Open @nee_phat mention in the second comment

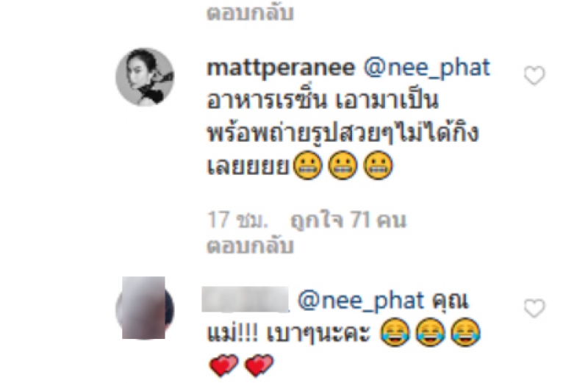(360, 301)
